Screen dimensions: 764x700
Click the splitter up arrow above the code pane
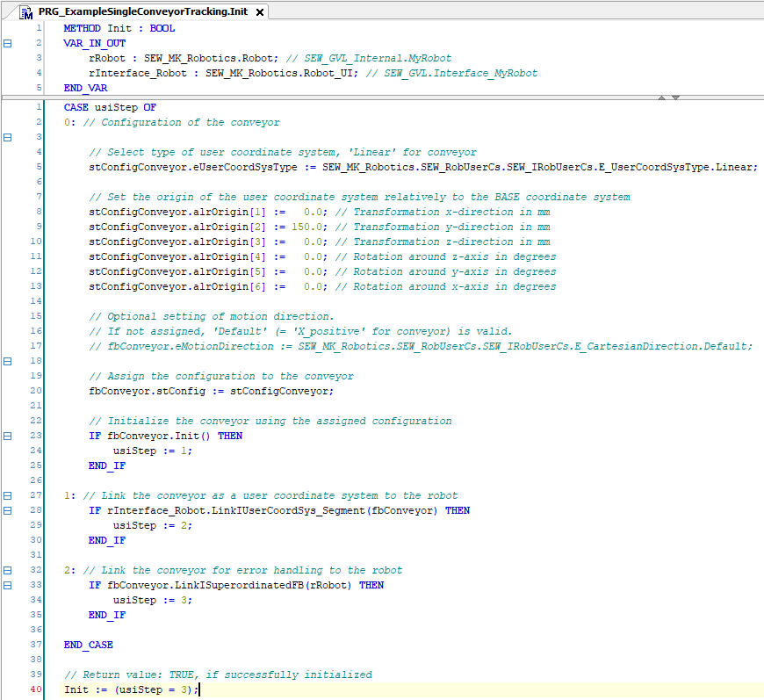661,97
